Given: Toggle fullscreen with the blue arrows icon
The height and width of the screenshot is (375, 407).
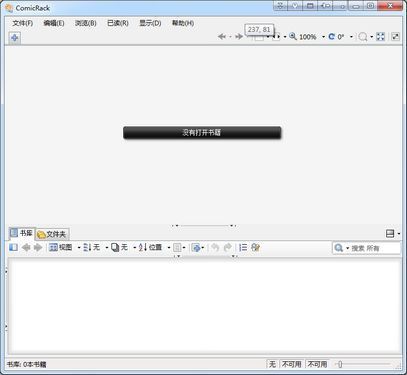Looking at the screenshot, I should pos(380,37).
